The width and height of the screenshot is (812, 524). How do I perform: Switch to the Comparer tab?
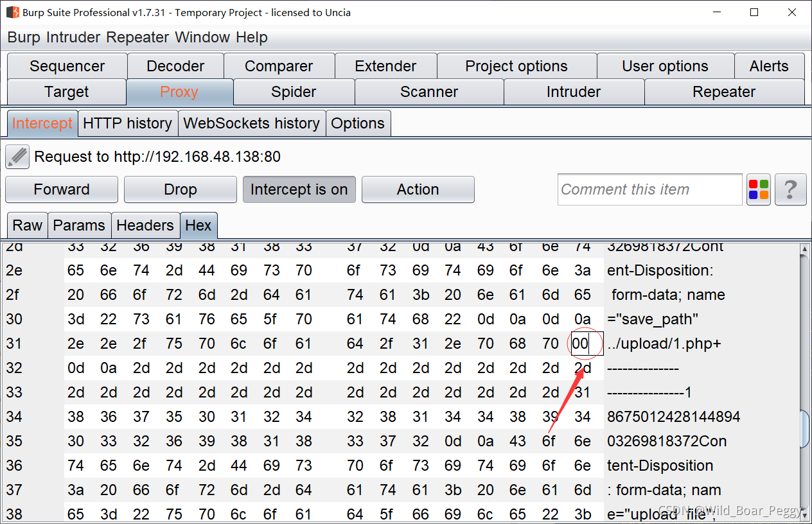279,66
